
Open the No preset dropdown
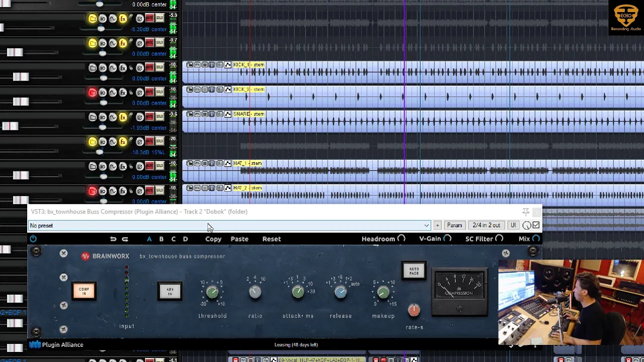pos(229,226)
